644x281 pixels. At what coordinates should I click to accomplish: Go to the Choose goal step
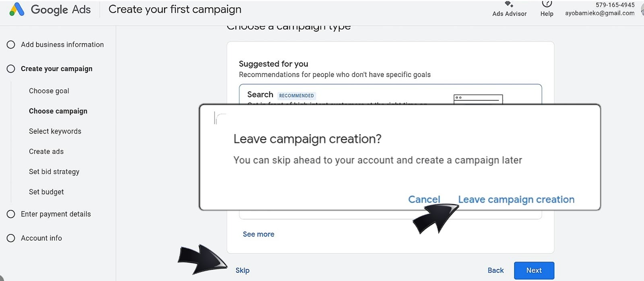[49, 91]
